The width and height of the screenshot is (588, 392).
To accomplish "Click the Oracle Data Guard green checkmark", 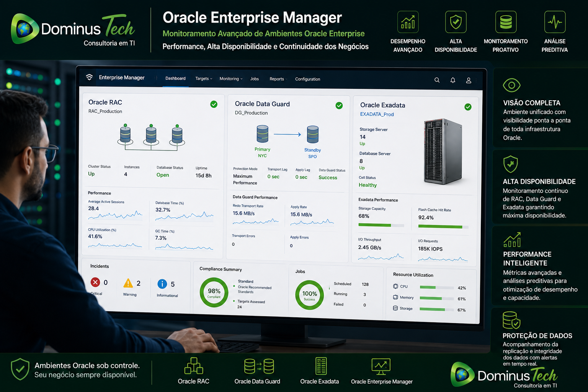I will point(339,106).
